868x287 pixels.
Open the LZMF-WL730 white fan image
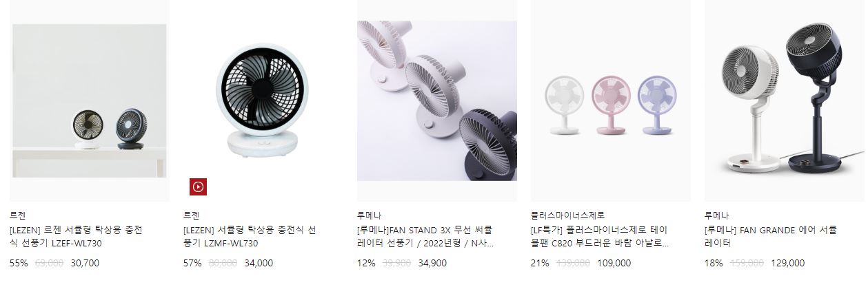coord(263,100)
